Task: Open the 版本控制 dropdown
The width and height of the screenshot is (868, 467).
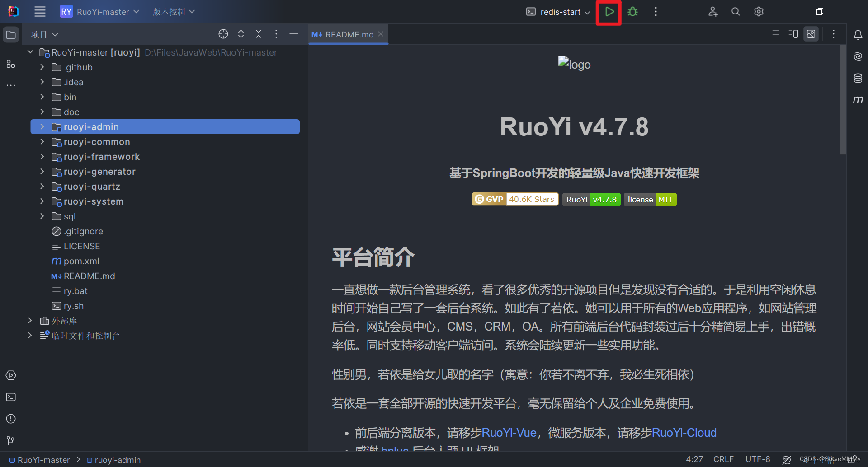Action: click(x=174, y=12)
